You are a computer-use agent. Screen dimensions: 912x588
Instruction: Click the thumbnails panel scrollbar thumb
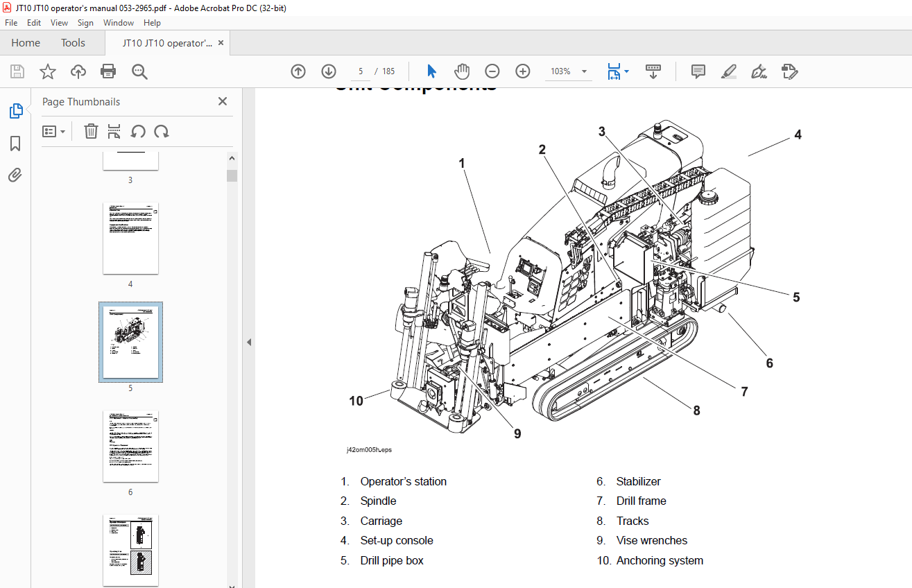pyautogui.click(x=232, y=175)
